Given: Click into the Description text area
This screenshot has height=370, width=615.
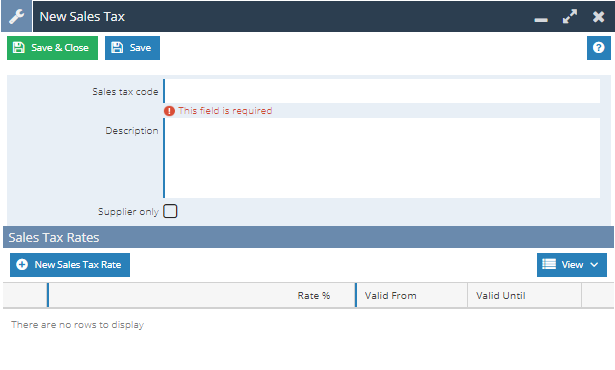Looking at the screenshot, I should click(382, 158).
